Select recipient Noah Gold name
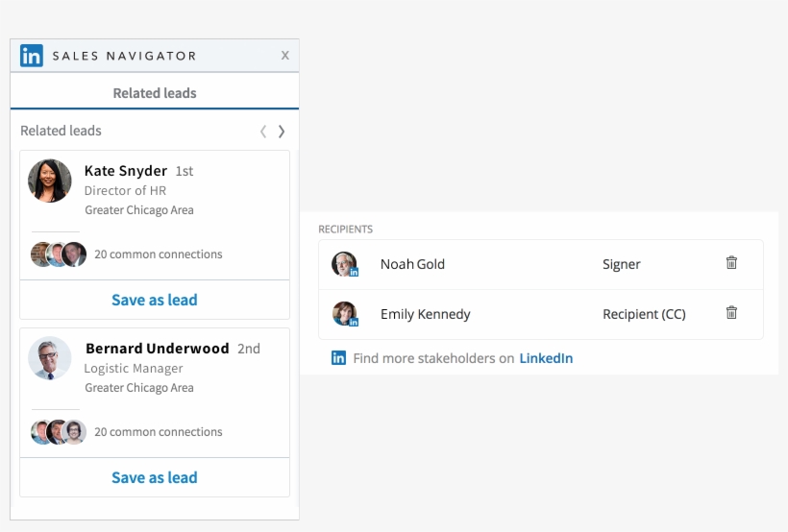The width and height of the screenshot is (788, 532). point(412,264)
